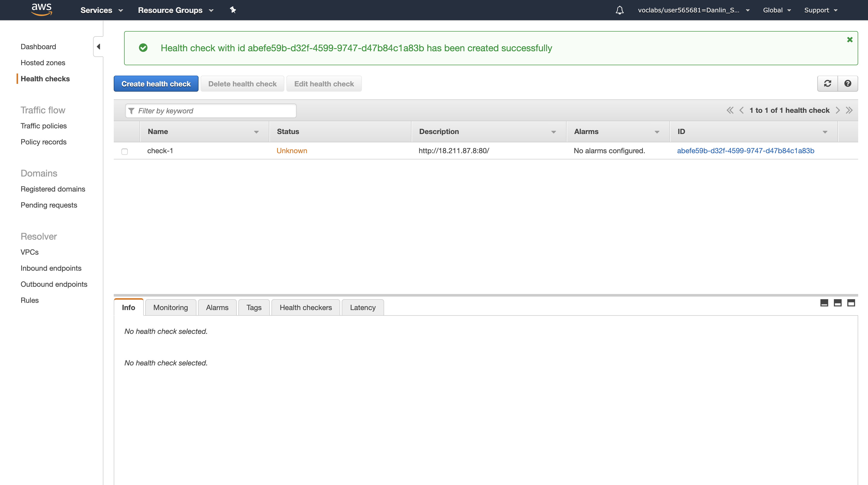Open the Name column dropdown arrow
The height and width of the screenshot is (485, 868).
(x=256, y=132)
